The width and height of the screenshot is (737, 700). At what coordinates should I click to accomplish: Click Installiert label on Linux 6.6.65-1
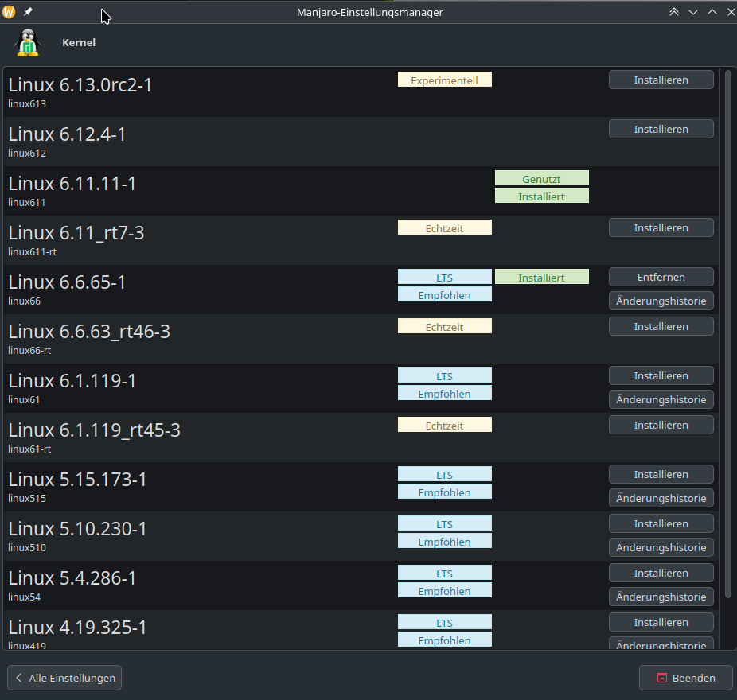coord(541,277)
